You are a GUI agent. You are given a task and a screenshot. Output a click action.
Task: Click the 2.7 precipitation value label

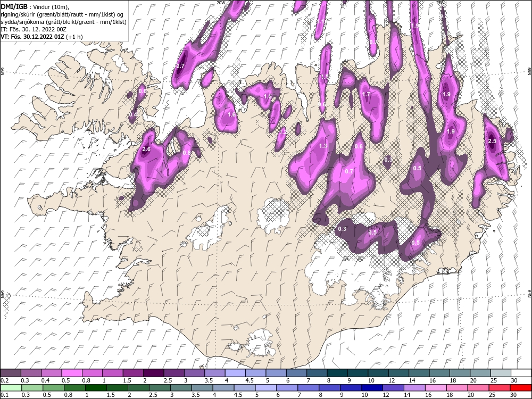[x=180, y=66]
